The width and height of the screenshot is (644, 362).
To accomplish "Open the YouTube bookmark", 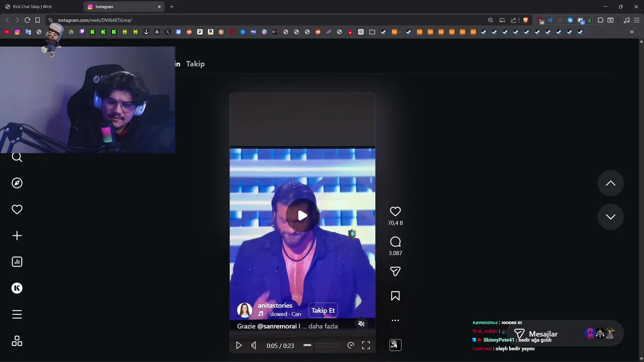I will coord(7,32).
